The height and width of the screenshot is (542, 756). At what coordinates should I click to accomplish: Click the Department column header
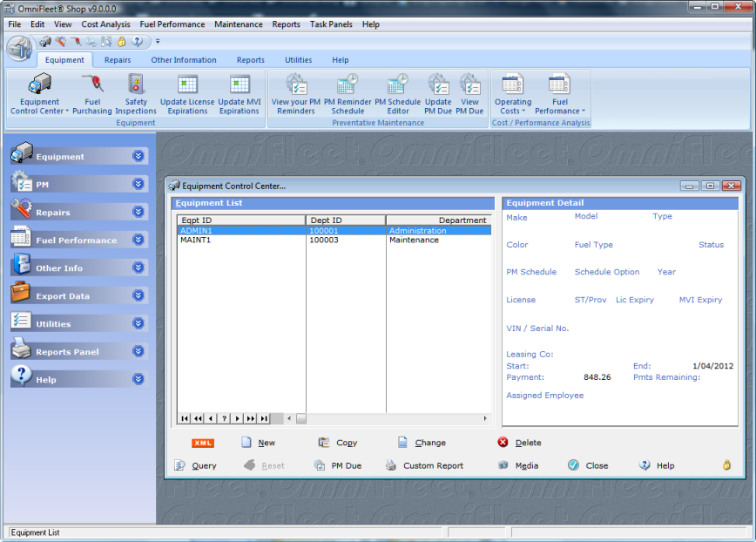(438, 220)
